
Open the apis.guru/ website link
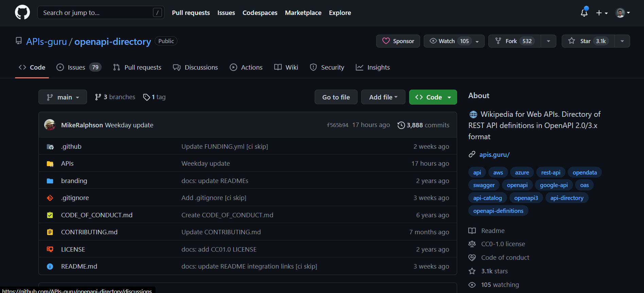click(494, 155)
